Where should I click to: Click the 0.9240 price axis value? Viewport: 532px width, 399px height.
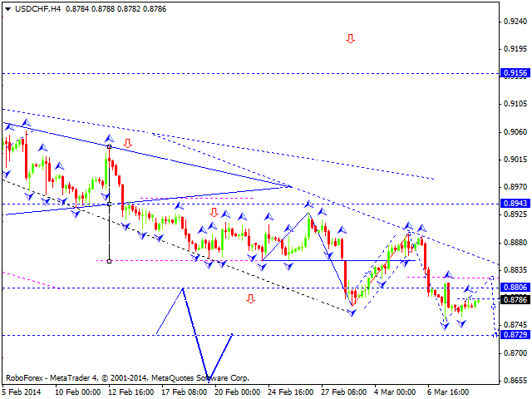pyautogui.click(x=513, y=22)
